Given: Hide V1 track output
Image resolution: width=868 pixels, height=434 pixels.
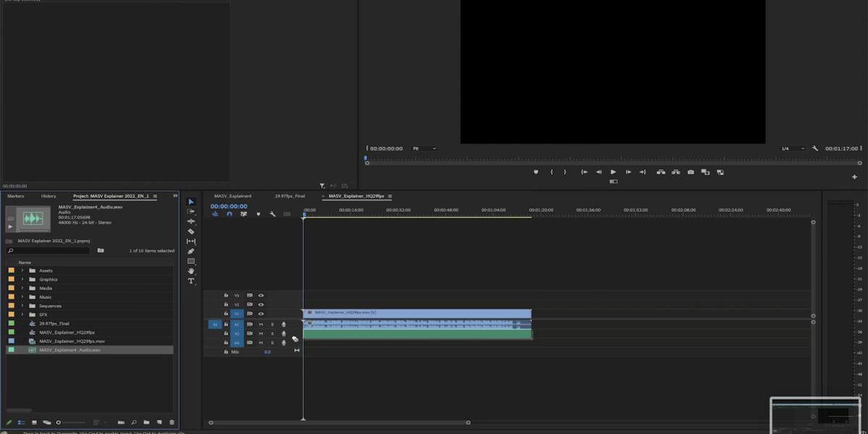Looking at the screenshot, I should point(261,314).
